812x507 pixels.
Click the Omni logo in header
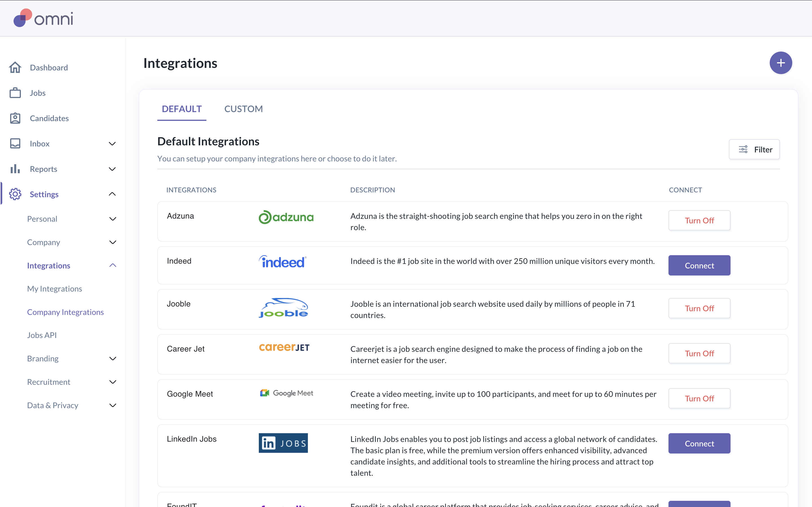pyautogui.click(x=43, y=18)
